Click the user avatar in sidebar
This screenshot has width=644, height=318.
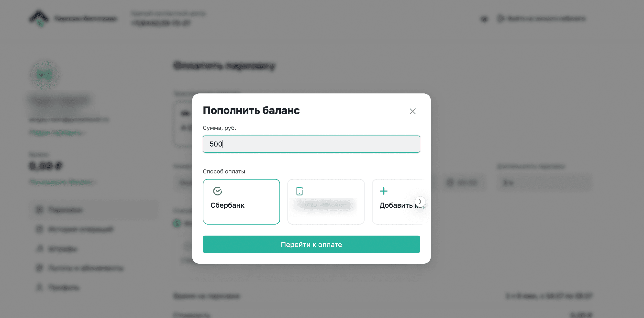point(44,75)
